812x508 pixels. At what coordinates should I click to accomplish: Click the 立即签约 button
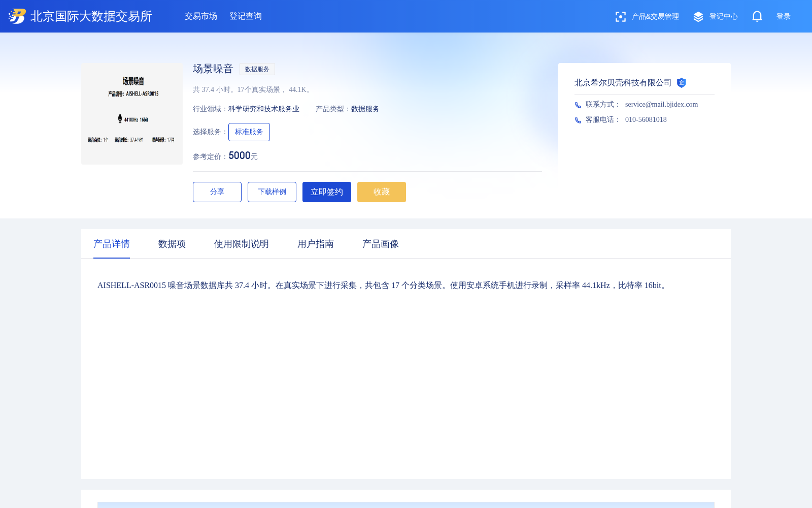coord(327,192)
